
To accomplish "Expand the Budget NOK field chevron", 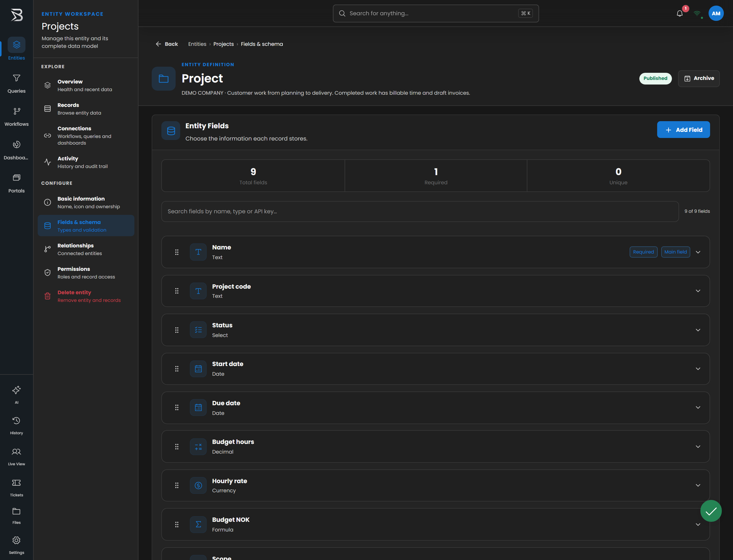I will [698, 524].
